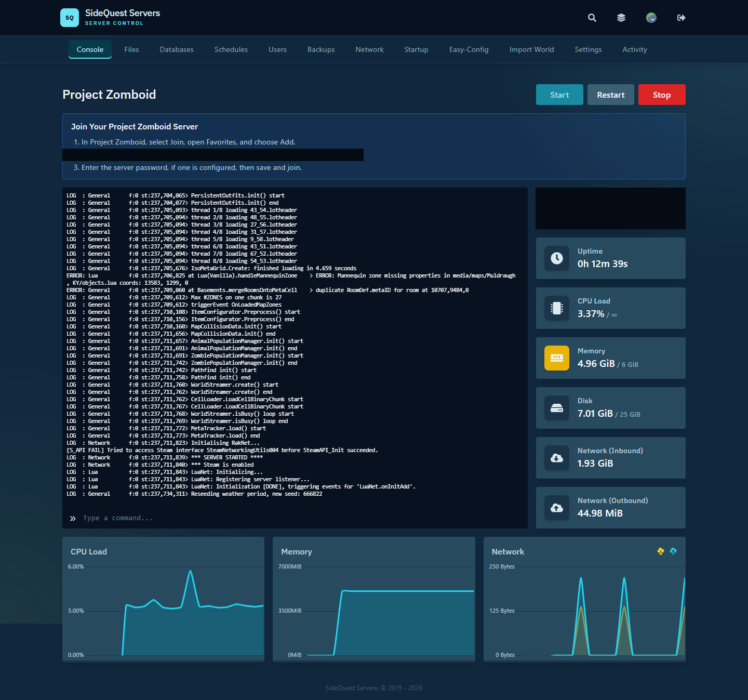
Task: Click the SideQuest Servers title link
Action: tap(123, 13)
